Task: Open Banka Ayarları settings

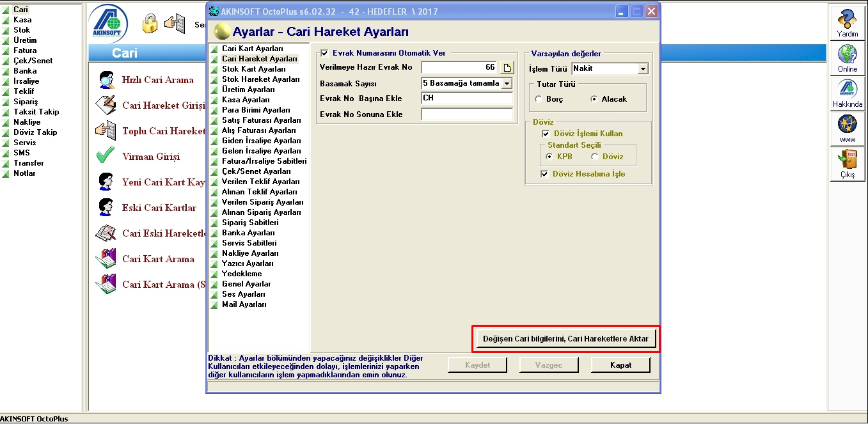Action: click(248, 233)
